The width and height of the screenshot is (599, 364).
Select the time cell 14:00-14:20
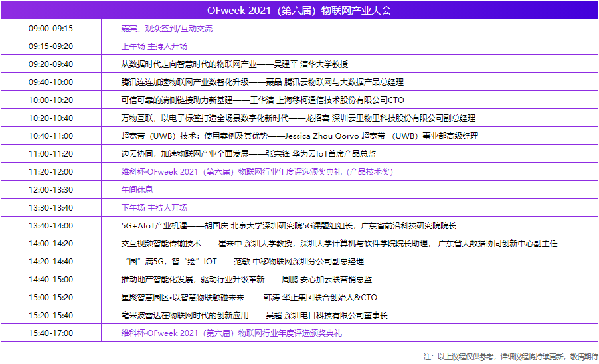coord(51,244)
